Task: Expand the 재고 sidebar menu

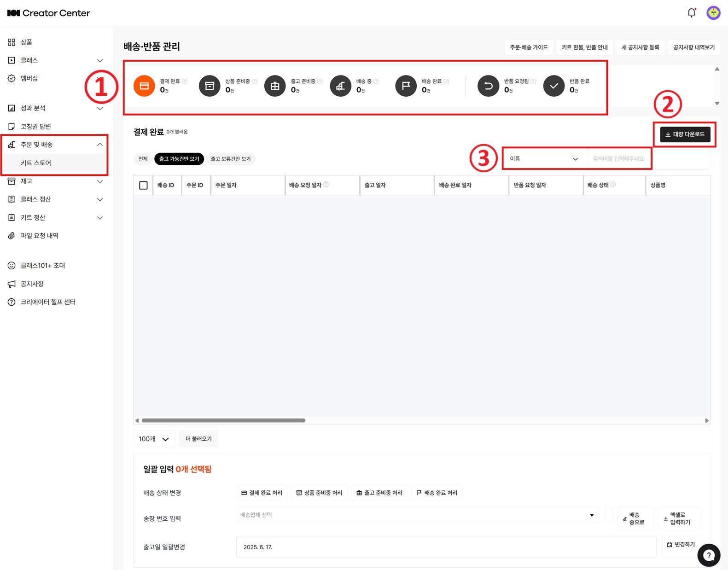Action: [x=100, y=181]
